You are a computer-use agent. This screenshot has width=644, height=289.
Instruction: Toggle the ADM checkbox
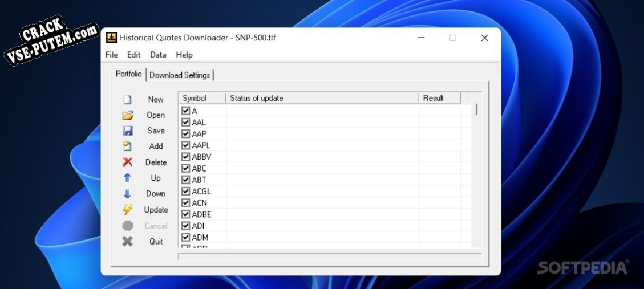point(185,237)
